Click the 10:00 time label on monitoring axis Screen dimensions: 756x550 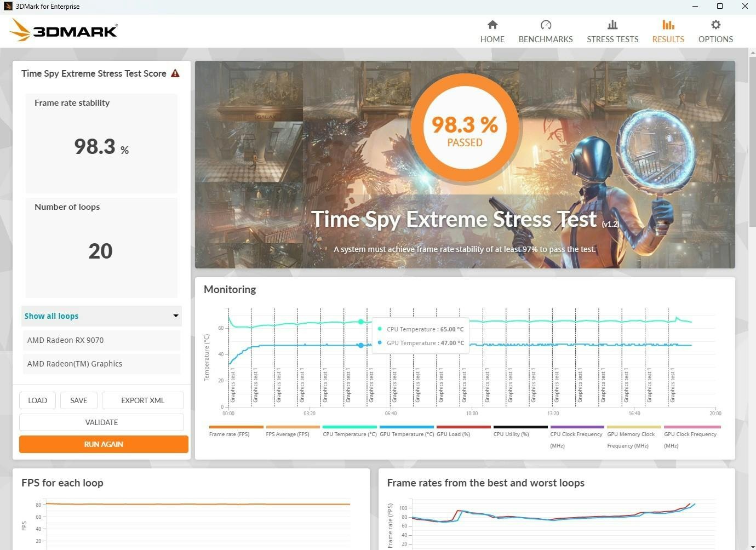pyautogui.click(x=472, y=414)
